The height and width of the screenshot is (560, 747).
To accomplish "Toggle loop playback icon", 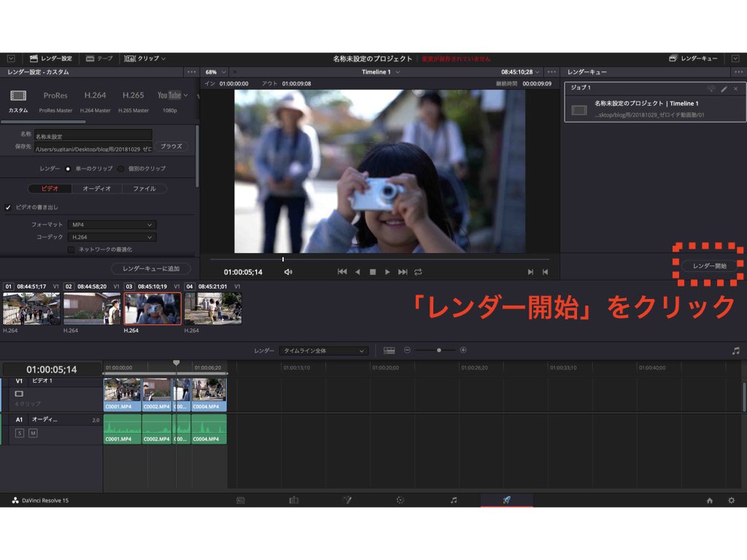I will (418, 272).
